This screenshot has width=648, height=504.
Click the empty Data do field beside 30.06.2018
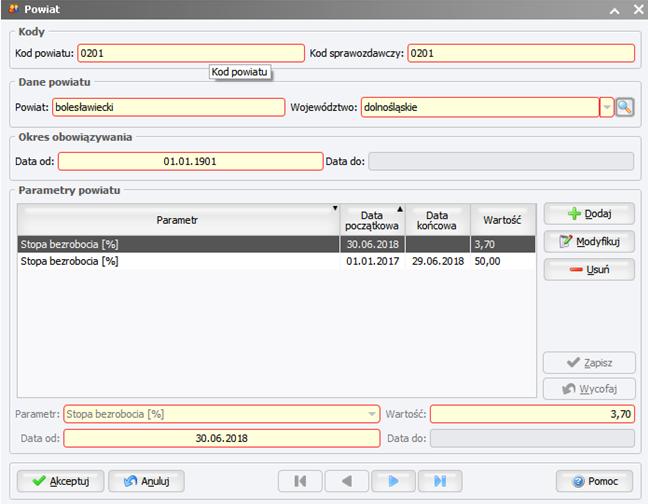coord(532,438)
